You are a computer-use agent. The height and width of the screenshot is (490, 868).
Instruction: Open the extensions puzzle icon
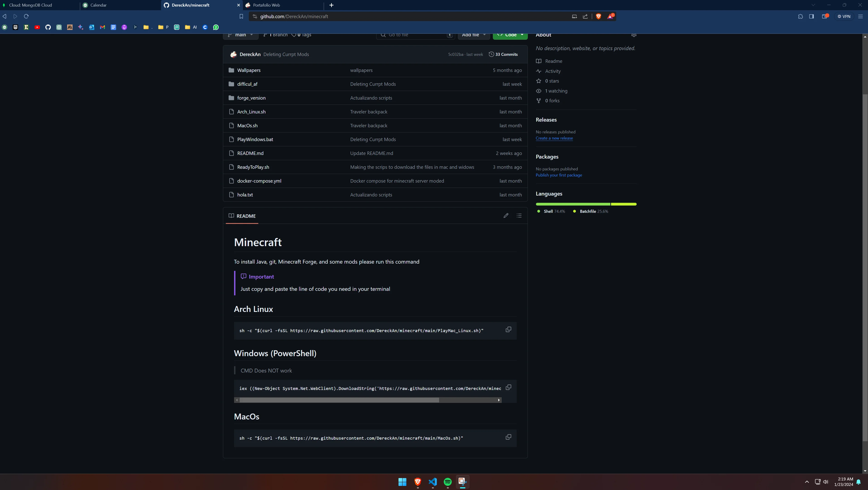coord(800,16)
